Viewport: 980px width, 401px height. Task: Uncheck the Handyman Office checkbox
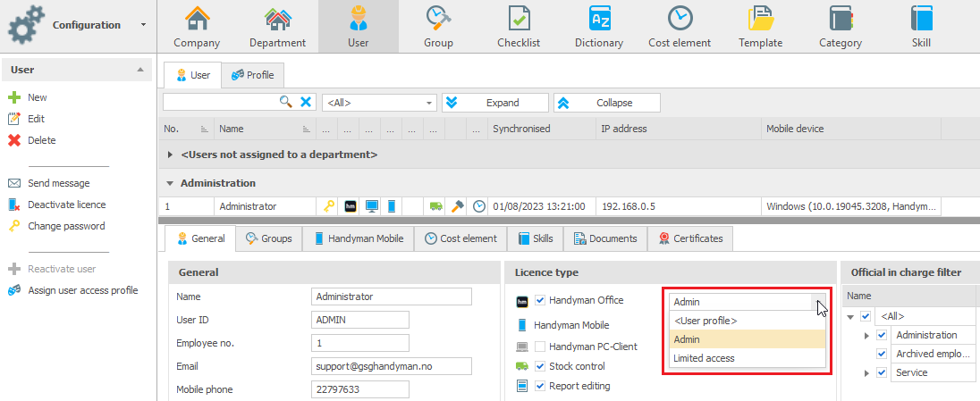click(541, 300)
